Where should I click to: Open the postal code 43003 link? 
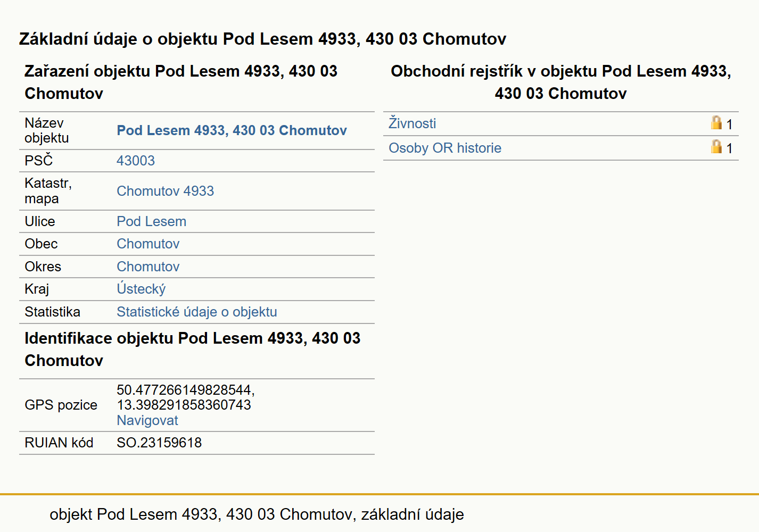click(136, 161)
